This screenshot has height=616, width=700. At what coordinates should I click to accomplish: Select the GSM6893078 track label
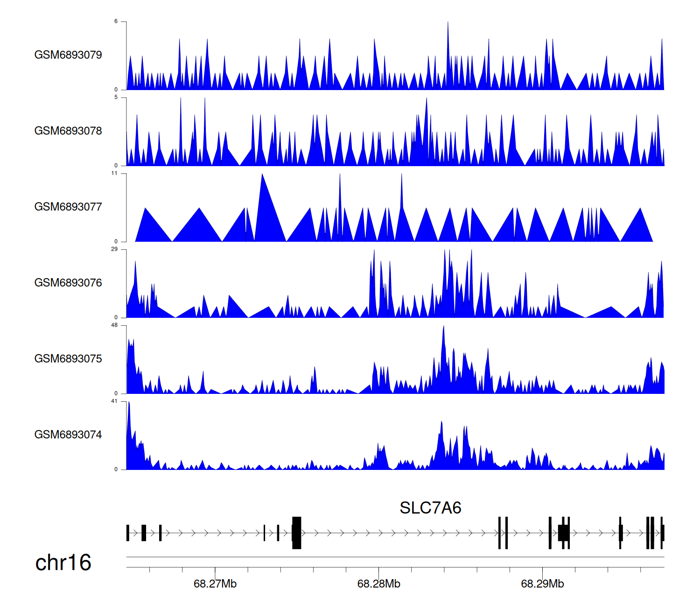click(x=68, y=131)
